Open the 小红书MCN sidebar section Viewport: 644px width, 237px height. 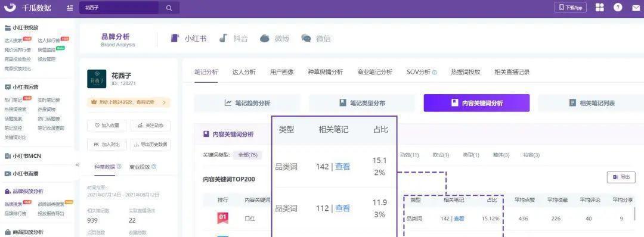pos(23,156)
